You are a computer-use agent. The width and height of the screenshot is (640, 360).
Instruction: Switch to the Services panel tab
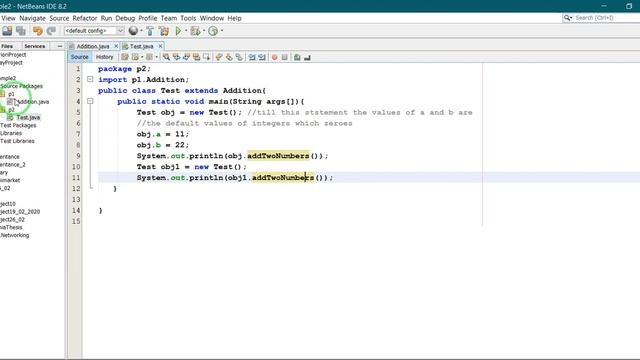(x=34, y=46)
